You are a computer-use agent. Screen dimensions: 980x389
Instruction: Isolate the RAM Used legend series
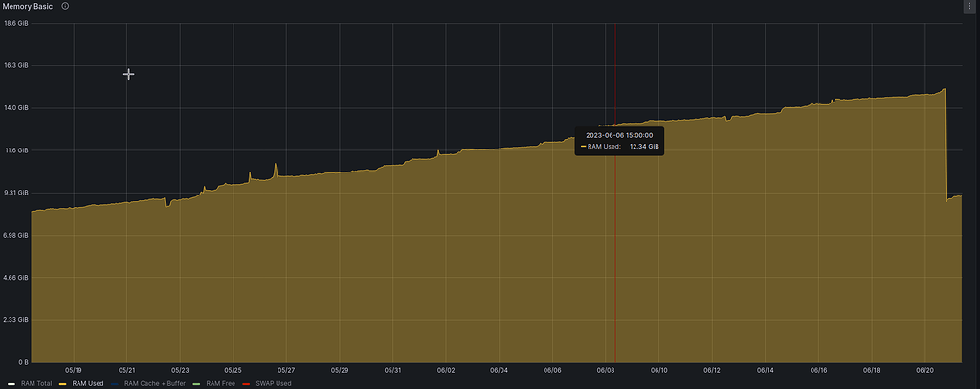click(88, 383)
